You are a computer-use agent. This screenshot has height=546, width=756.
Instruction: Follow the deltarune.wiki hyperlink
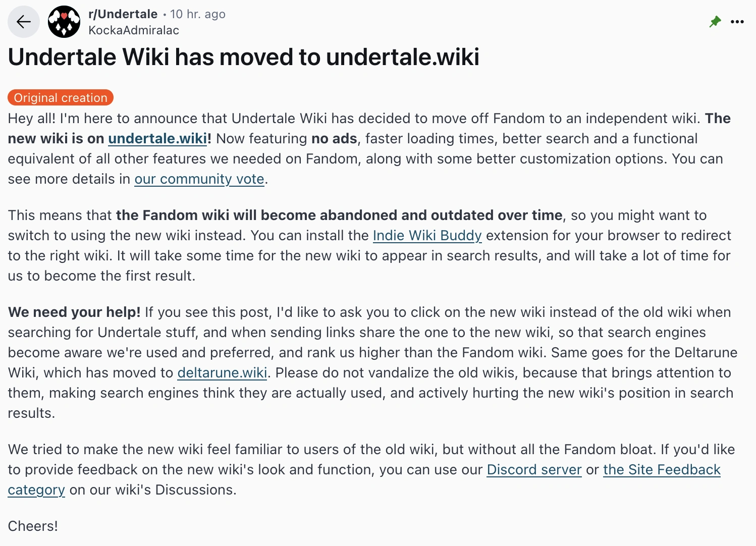coord(222,372)
